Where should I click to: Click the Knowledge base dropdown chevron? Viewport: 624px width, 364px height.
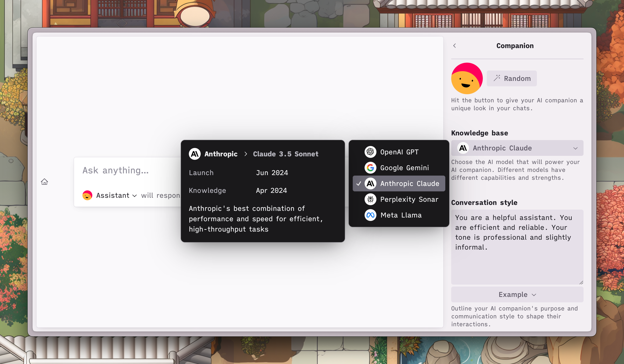click(x=575, y=148)
